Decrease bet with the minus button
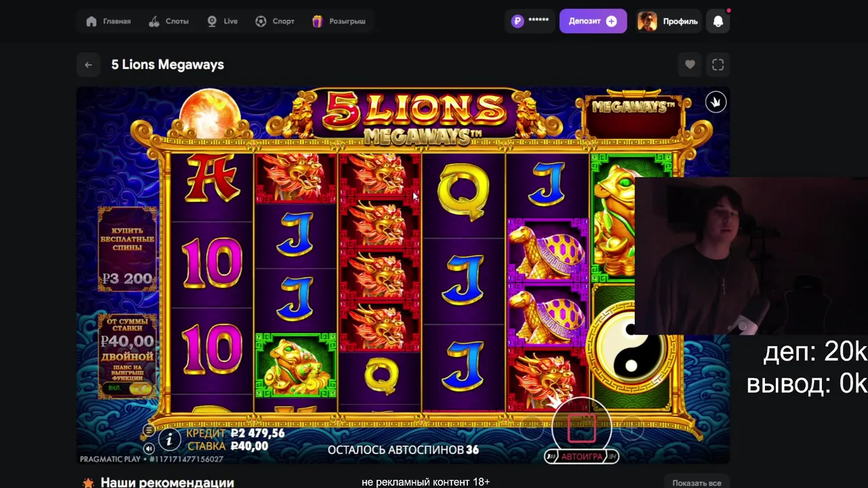Screen dimensions: 868x488 click(x=532, y=427)
